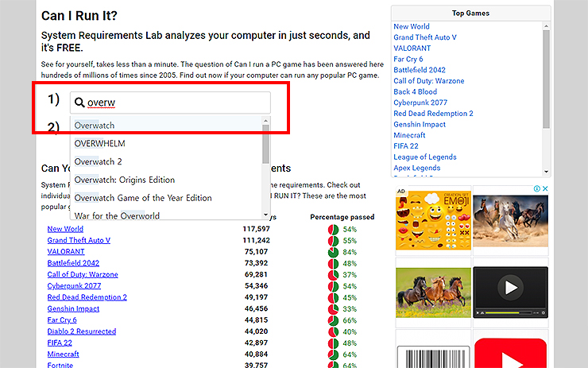Open 'Red Dead Redemption 2' table link
The image size is (588, 368).
tap(87, 297)
